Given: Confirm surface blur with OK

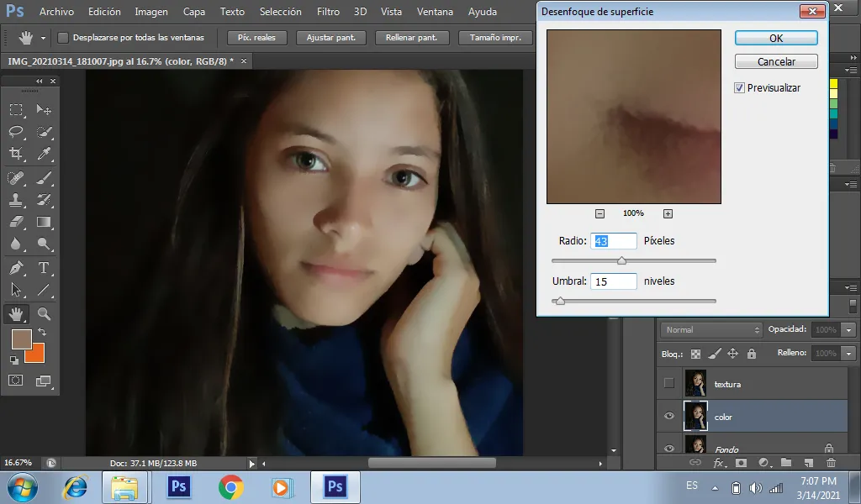Looking at the screenshot, I should pos(776,38).
